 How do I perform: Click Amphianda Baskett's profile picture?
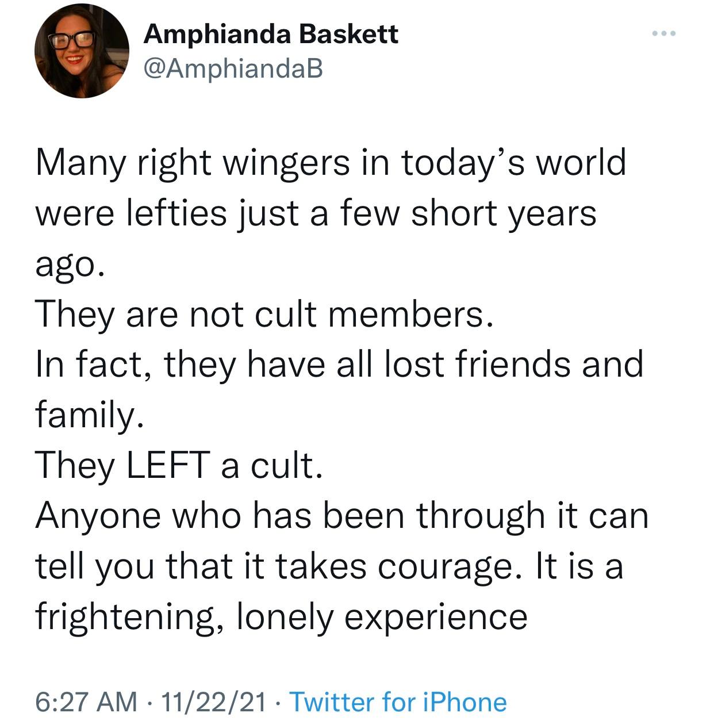click(82, 51)
